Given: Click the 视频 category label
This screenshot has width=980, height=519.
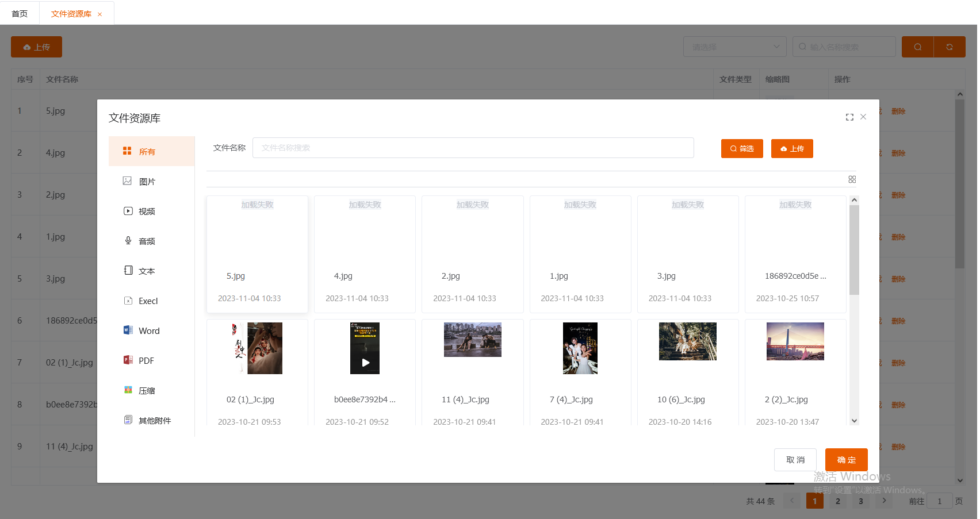Looking at the screenshot, I should point(147,212).
